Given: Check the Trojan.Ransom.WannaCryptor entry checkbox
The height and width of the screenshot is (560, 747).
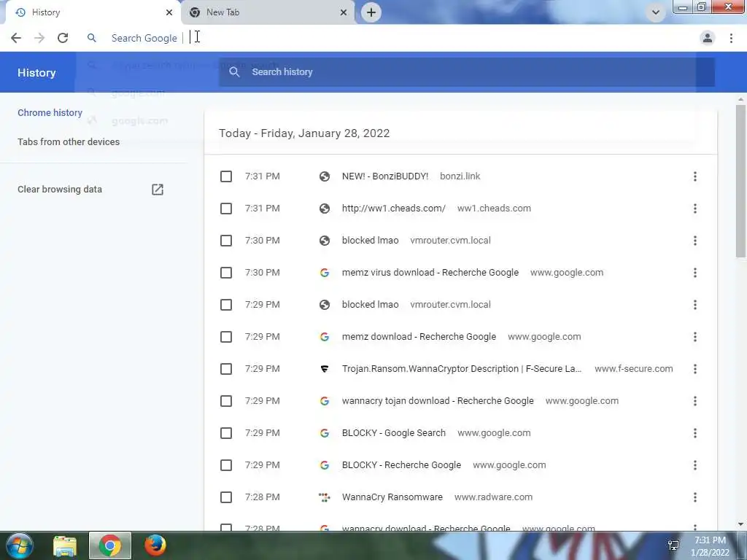Looking at the screenshot, I should (226, 369).
